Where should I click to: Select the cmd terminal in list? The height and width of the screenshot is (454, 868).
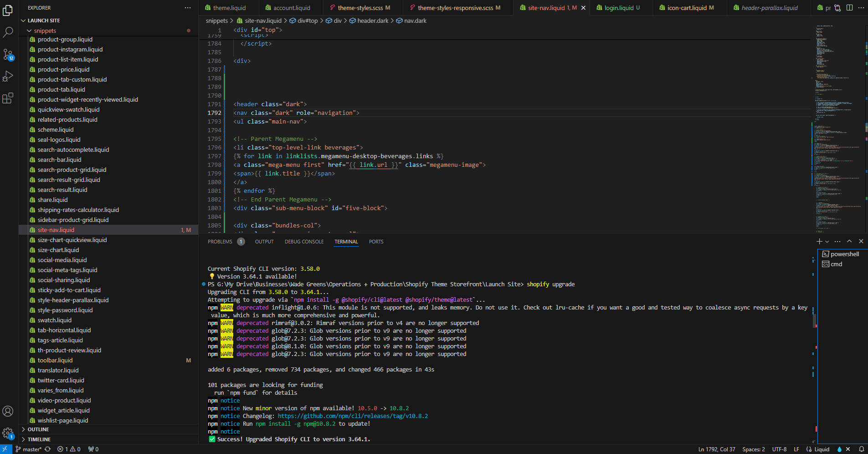point(836,264)
